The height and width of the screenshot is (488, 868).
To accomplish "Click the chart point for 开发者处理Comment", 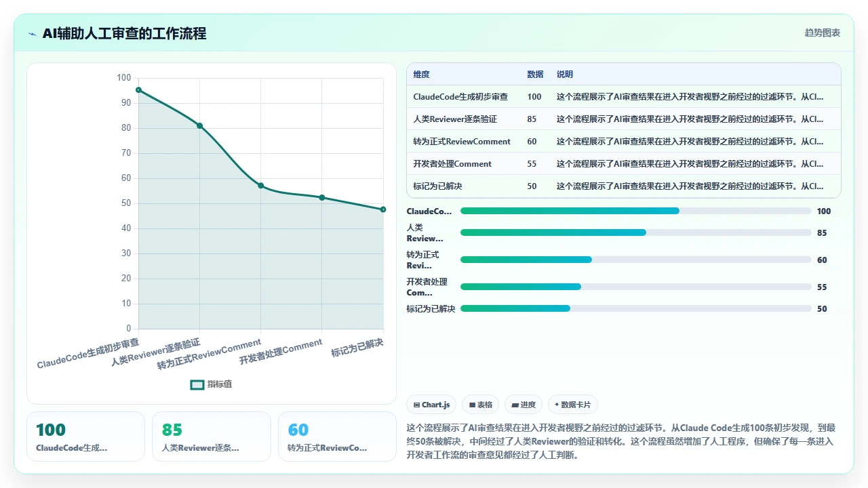I will (x=322, y=197).
